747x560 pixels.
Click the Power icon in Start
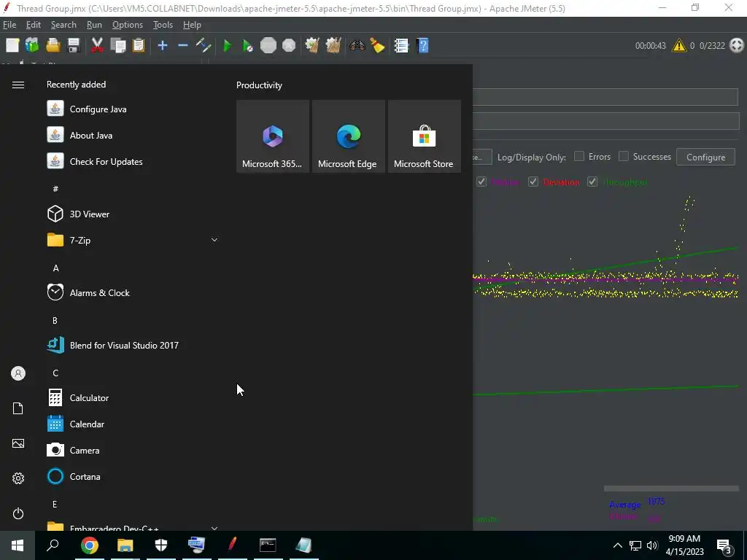coord(18,513)
